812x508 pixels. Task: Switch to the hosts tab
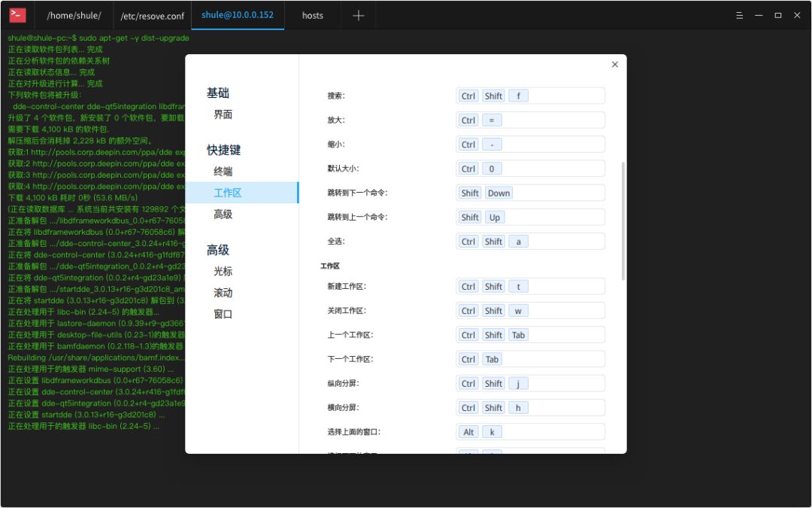pos(312,15)
